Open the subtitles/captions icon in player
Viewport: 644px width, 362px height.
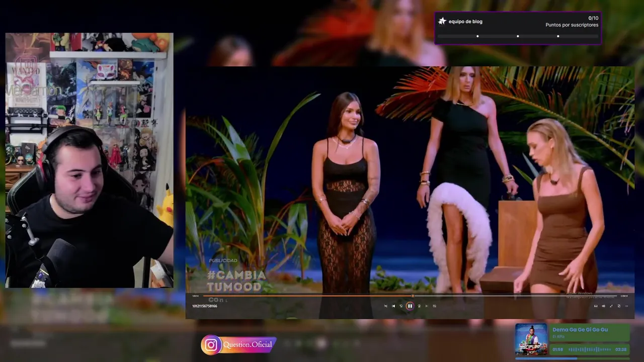click(x=596, y=306)
